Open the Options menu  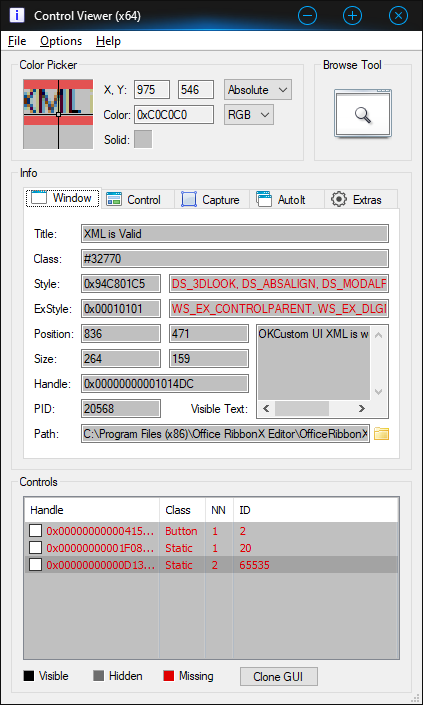[x=61, y=41]
